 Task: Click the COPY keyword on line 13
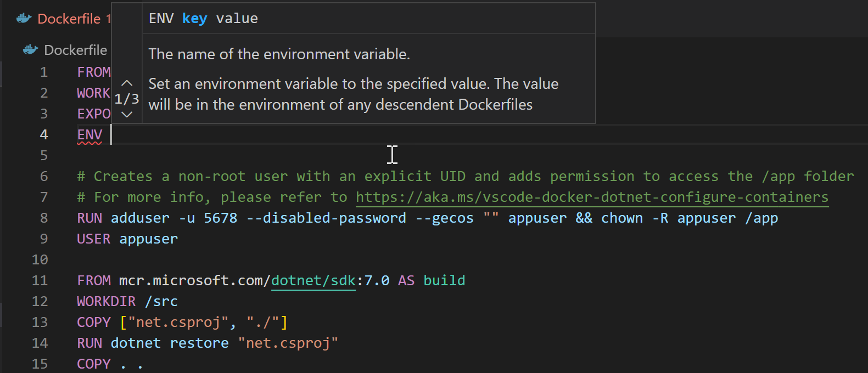point(93,322)
